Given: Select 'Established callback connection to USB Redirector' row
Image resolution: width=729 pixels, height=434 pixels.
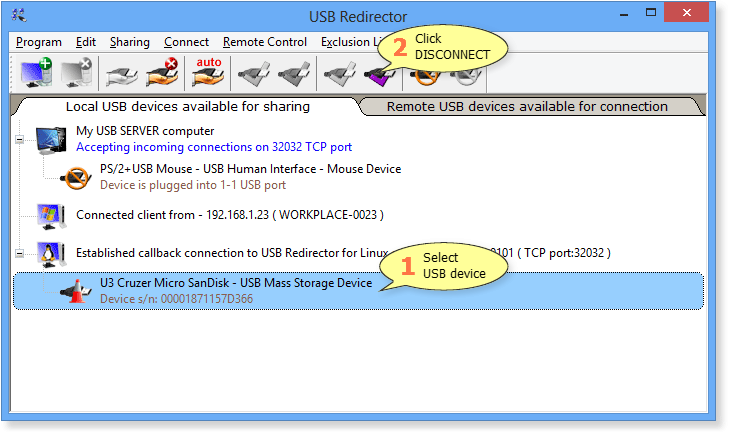Looking at the screenshot, I should (x=343, y=253).
